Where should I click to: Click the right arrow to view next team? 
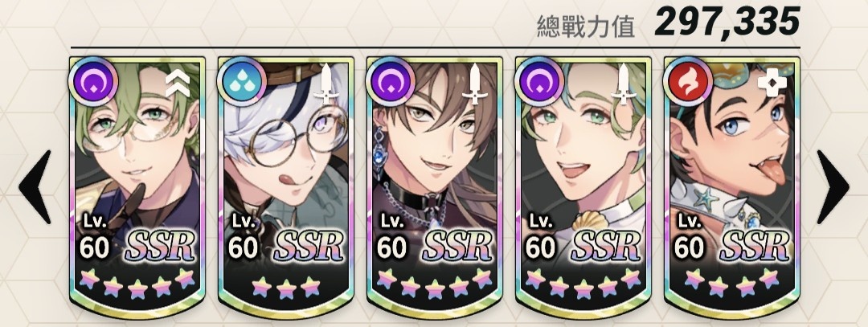[833, 186]
